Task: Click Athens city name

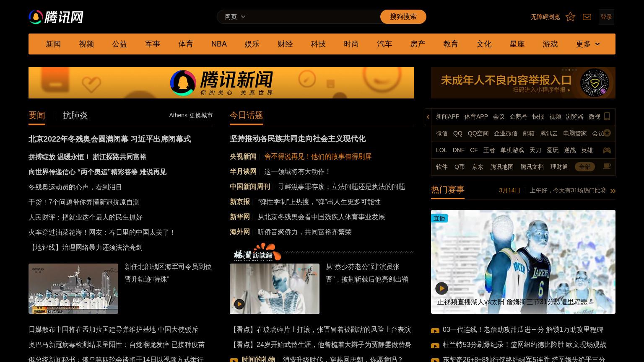Action: (x=178, y=115)
